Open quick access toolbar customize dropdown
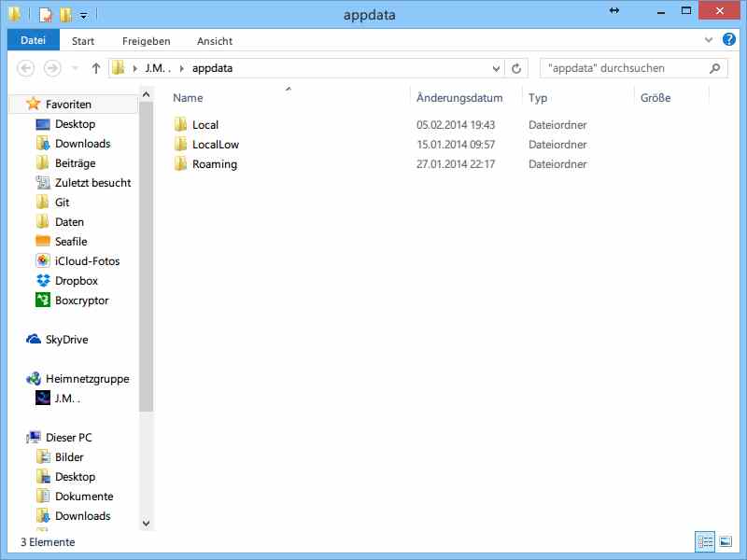 click(84, 16)
